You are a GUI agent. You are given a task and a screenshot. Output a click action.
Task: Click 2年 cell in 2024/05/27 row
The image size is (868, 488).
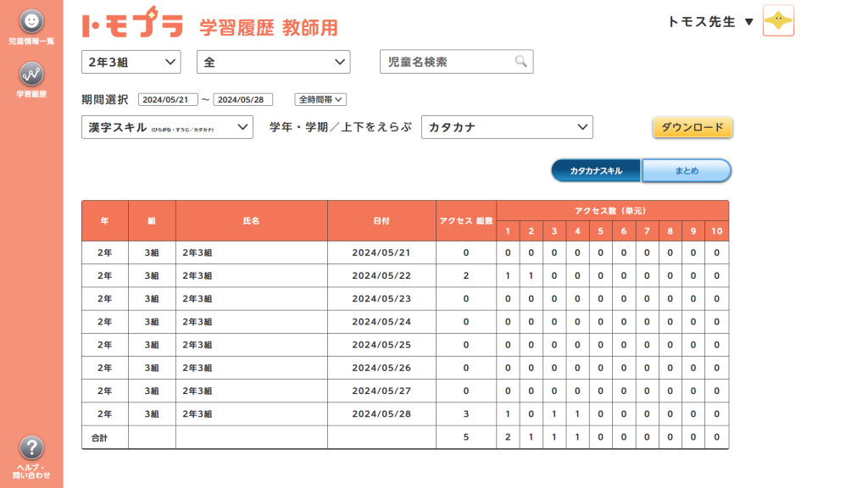[x=104, y=391]
